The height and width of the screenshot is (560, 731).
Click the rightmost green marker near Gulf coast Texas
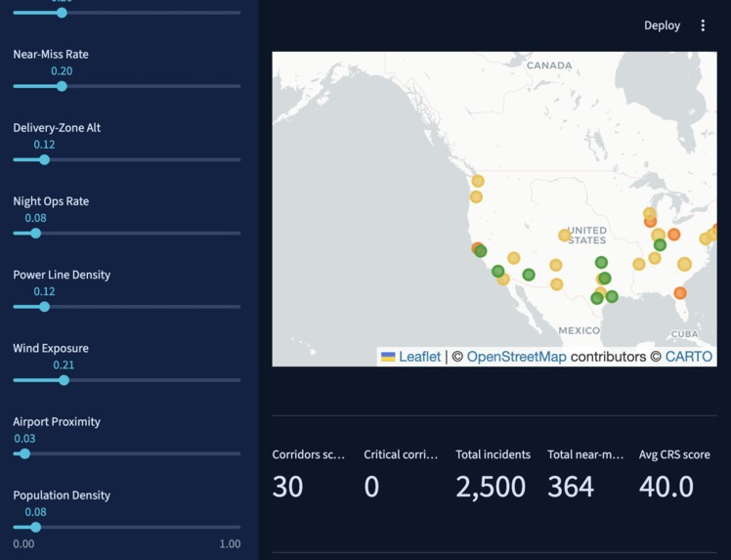coord(612,296)
